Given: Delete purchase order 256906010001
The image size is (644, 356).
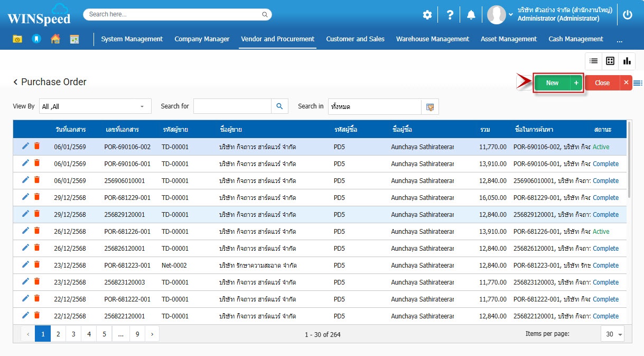Looking at the screenshot, I should [37, 180].
